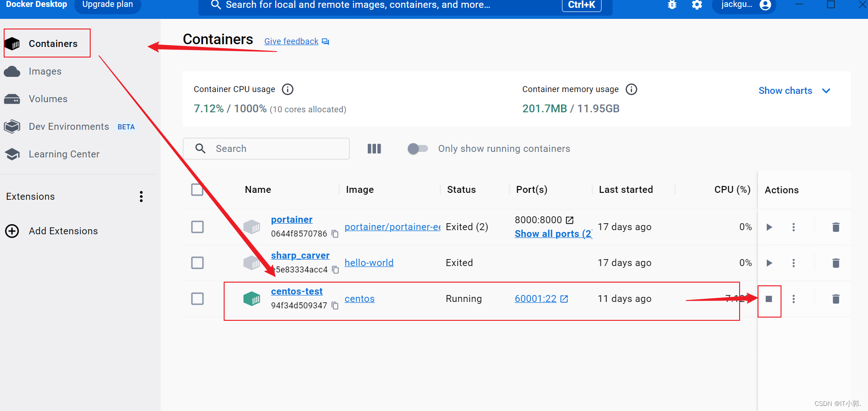Open the settings gear icon

(697, 5)
